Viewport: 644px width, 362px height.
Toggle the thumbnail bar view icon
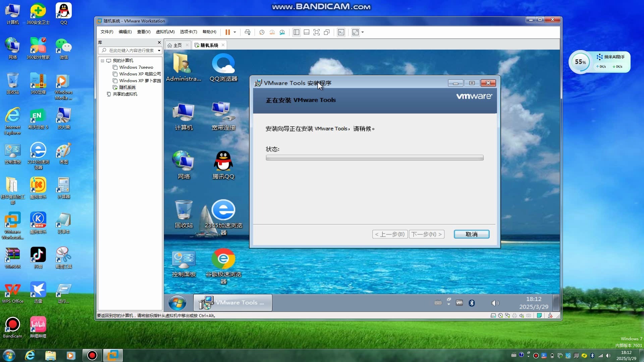[307, 32]
